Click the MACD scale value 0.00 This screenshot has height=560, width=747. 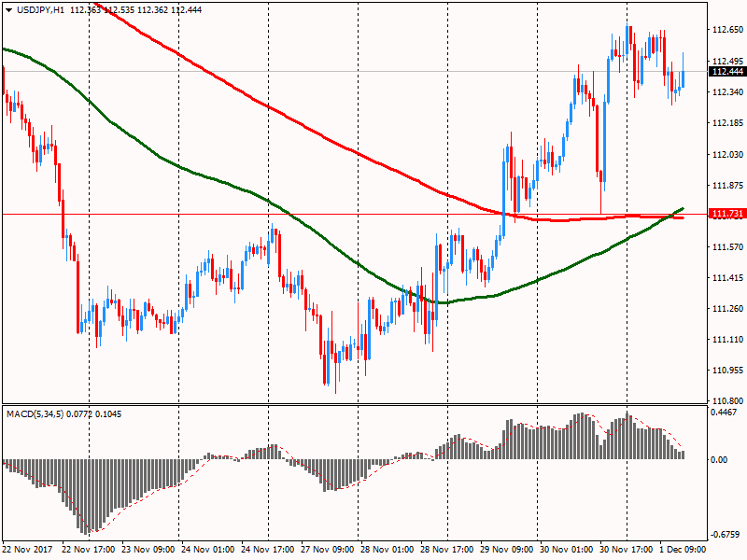(x=719, y=459)
